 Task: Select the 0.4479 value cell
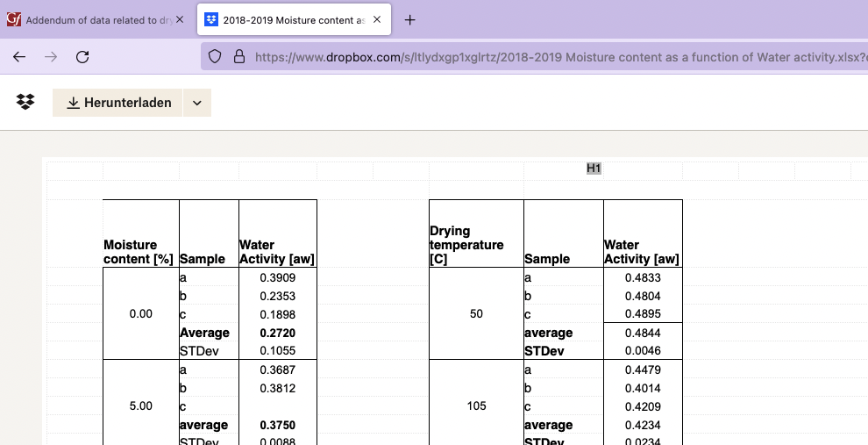(643, 370)
